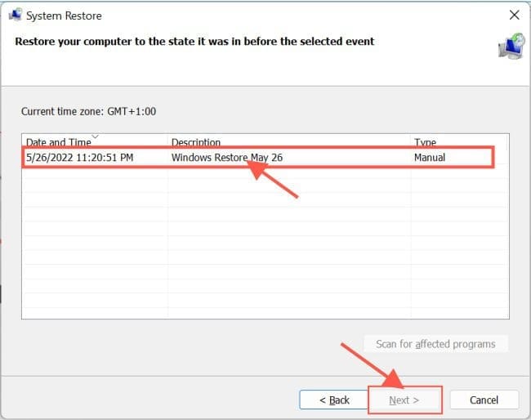The height and width of the screenshot is (420, 531).
Task: Sort by the Date and Time column
Action: click(57, 142)
